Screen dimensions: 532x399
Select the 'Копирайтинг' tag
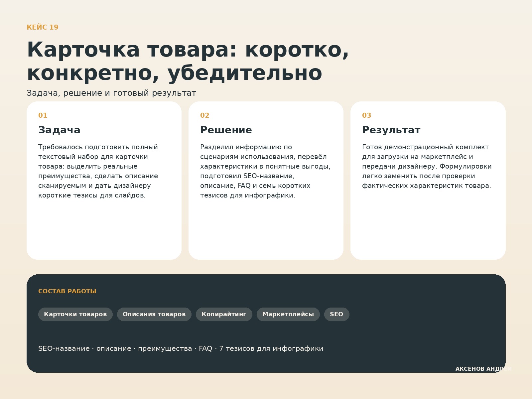pos(224,314)
